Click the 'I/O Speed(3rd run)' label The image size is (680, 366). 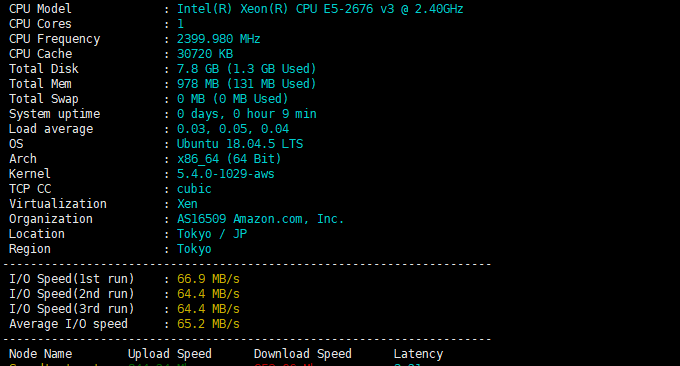tap(72, 309)
